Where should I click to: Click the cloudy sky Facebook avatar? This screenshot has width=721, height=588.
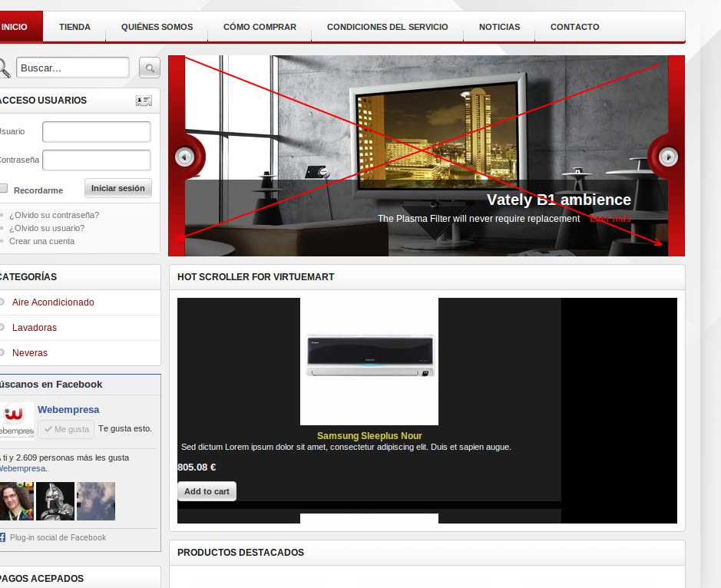(x=96, y=501)
